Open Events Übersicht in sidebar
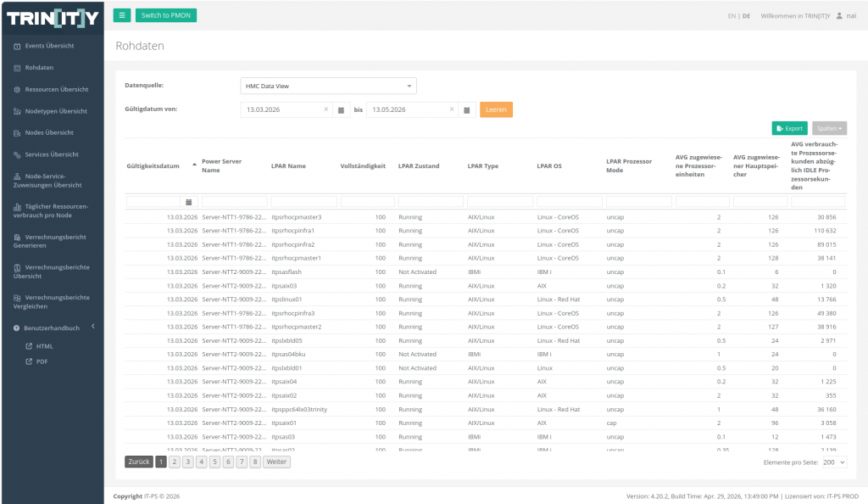Image resolution: width=868 pixels, height=504 pixels. point(49,46)
